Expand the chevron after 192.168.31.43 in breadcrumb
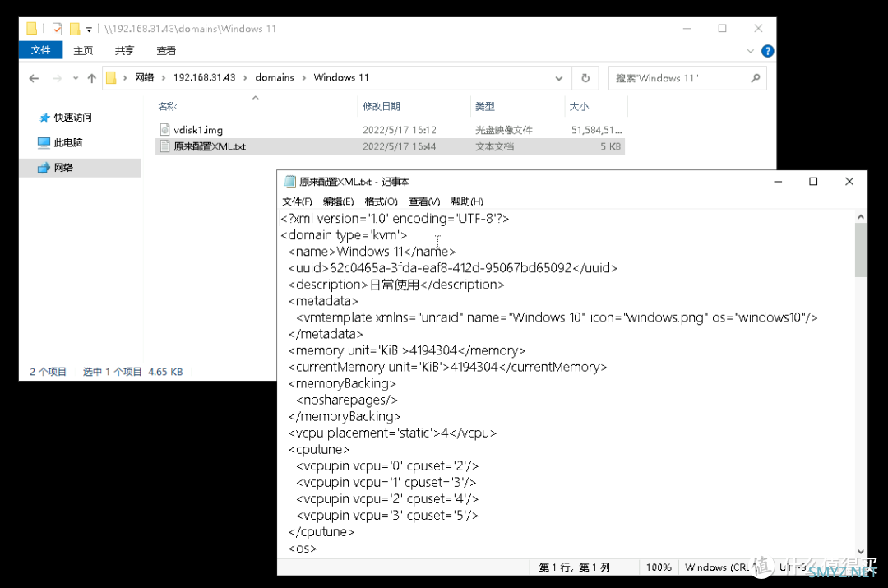The height and width of the screenshot is (588, 888). coord(245,78)
